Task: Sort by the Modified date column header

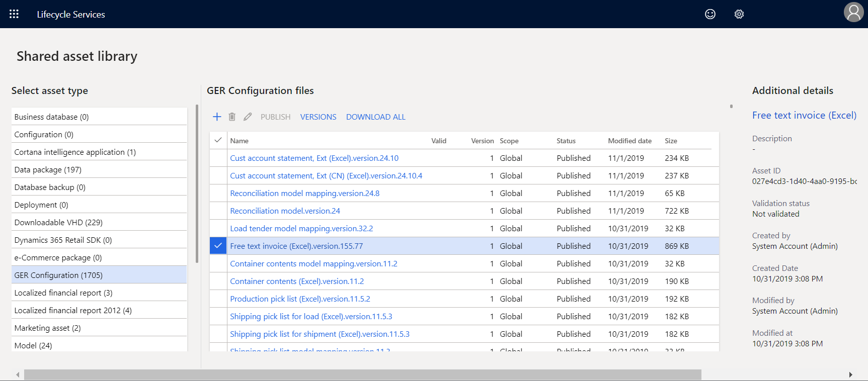Action: point(629,141)
